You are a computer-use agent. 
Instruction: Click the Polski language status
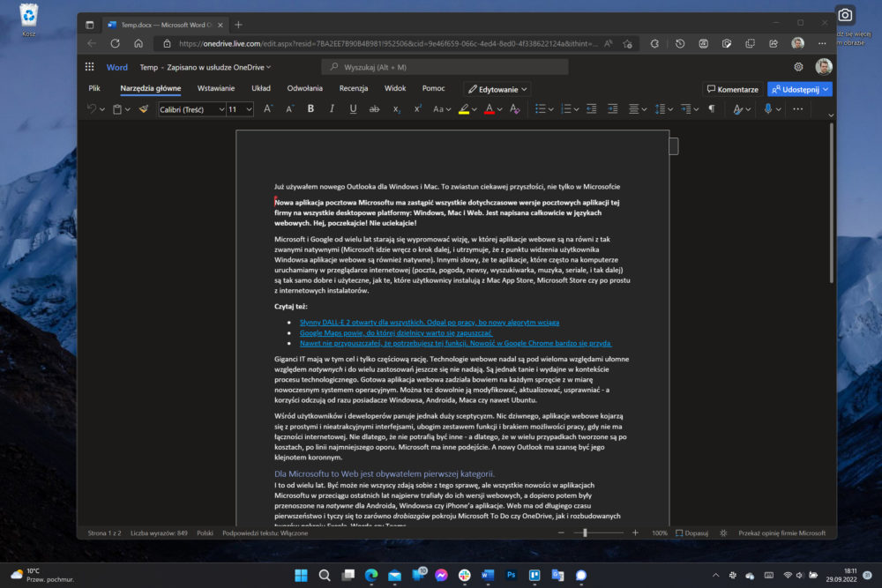tap(205, 533)
